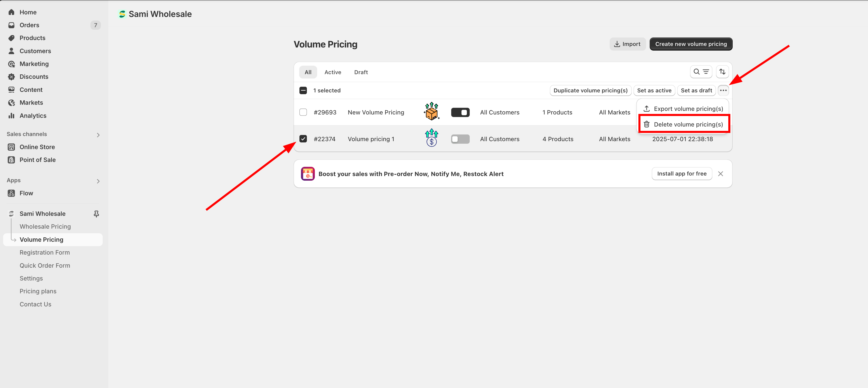
Task: Click the Install app for free button
Action: click(x=681, y=174)
